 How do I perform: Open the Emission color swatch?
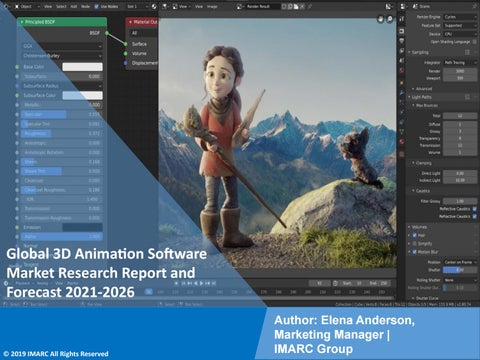(82, 227)
